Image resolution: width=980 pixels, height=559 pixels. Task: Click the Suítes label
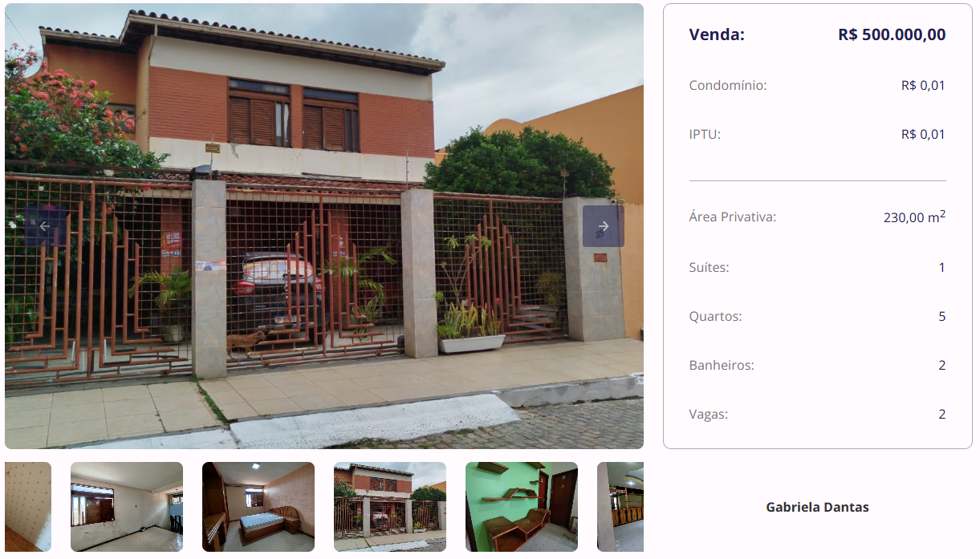pyautogui.click(x=709, y=267)
